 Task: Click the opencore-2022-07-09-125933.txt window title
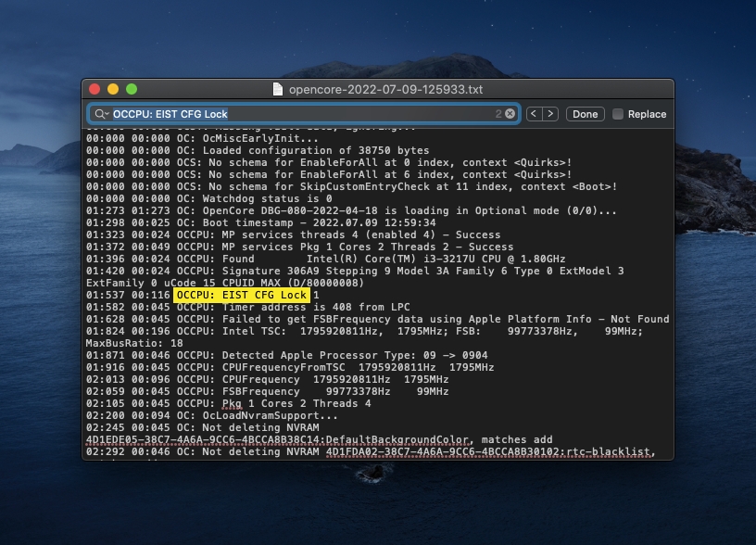(x=385, y=90)
